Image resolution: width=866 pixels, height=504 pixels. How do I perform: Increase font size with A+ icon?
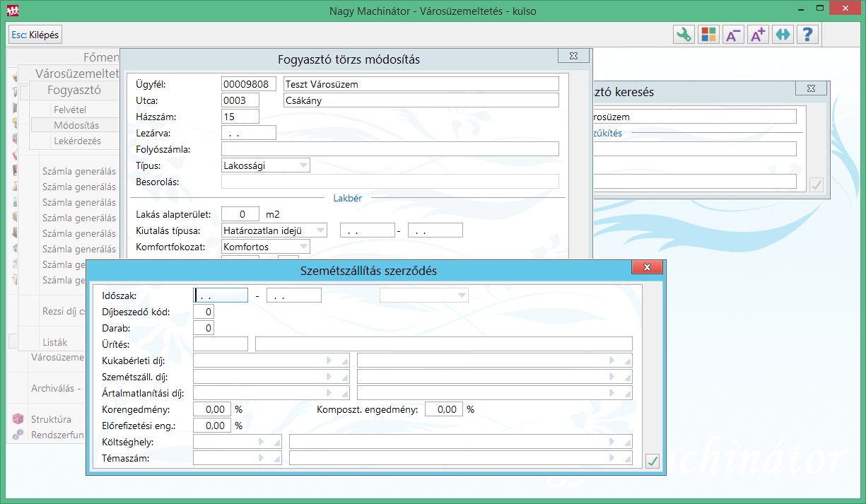758,35
